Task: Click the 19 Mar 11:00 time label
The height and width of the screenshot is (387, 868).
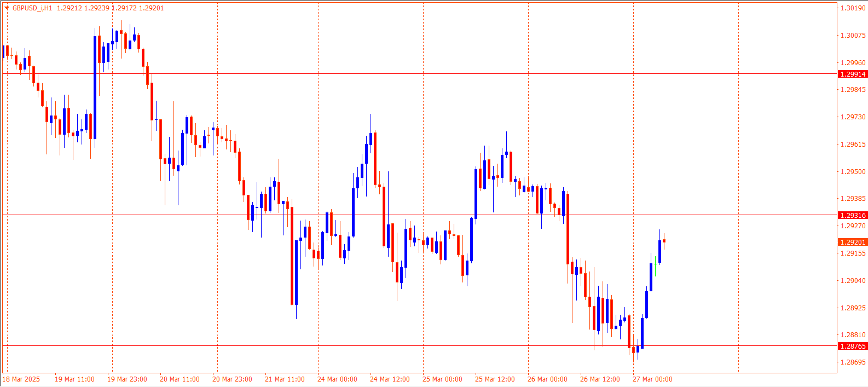Action: 74,379
